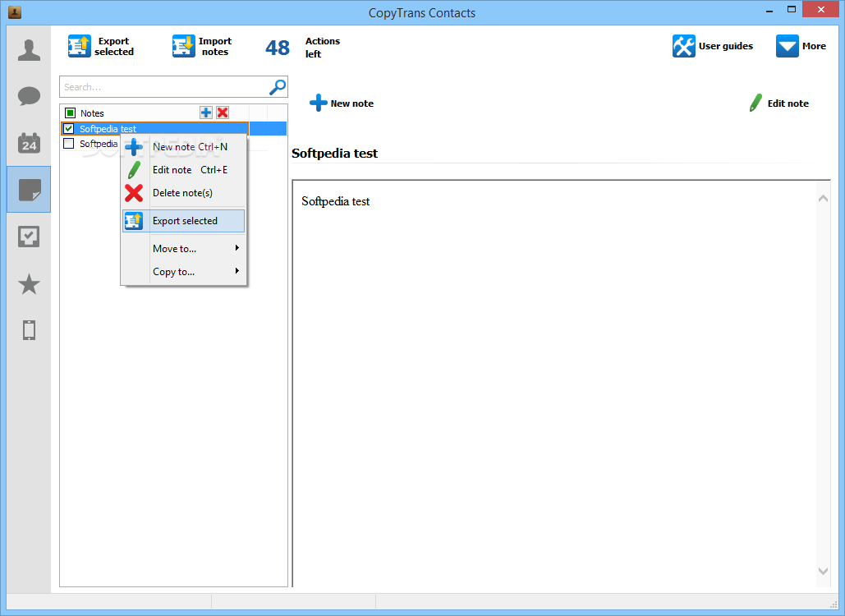The height and width of the screenshot is (616, 845).
Task: Click the Notes column header text
Action: pos(92,113)
